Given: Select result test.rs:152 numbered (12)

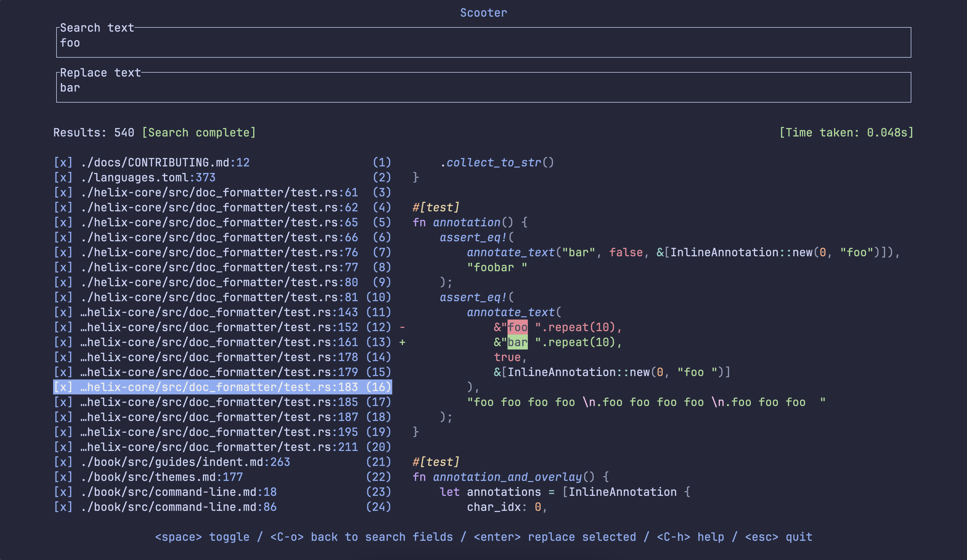Looking at the screenshot, I should click(x=223, y=327).
